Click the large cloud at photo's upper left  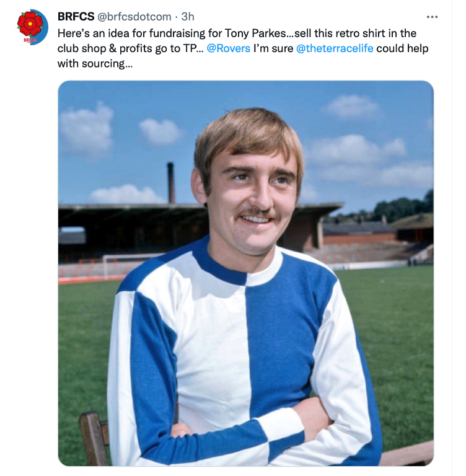click(x=87, y=129)
